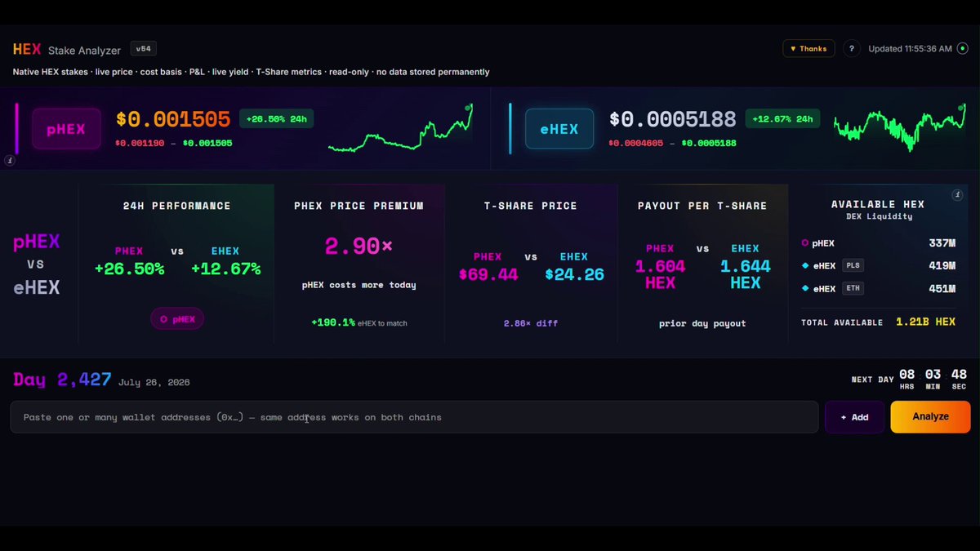980x551 pixels.
Task: Click the eHEX price sparkline chart
Action: coord(900,129)
